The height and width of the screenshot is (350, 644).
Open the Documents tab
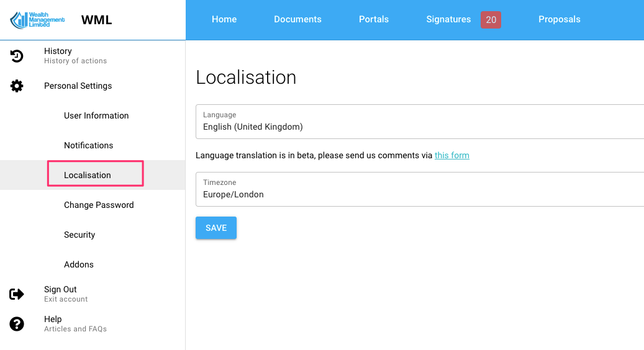(297, 20)
